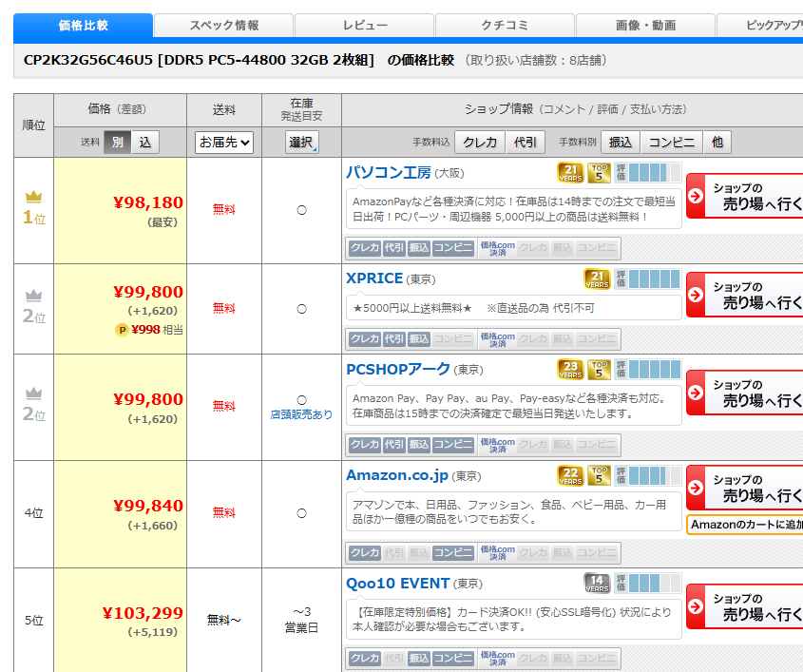Open the Amazon.co.jp shop link

(x=397, y=475)
